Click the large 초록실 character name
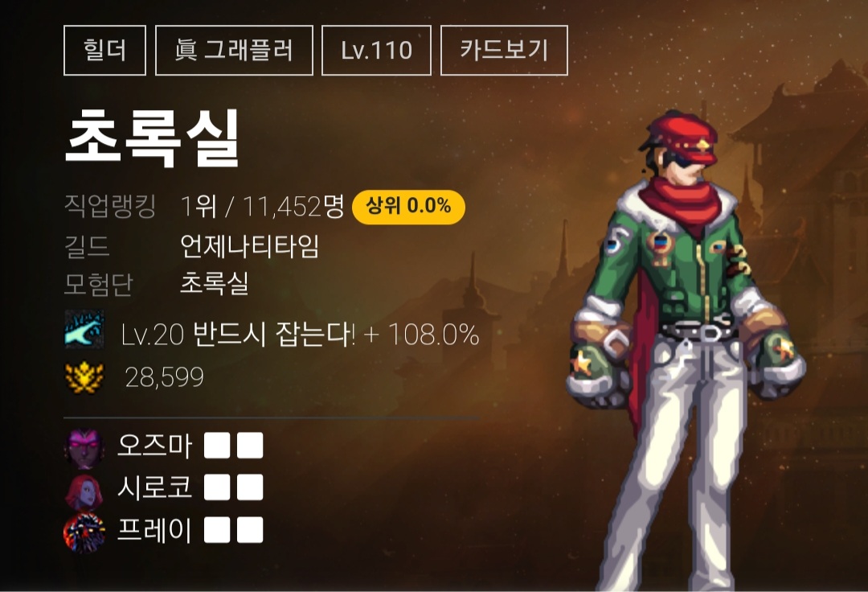This screenshot has height=592, width=868. pos(152,138)
